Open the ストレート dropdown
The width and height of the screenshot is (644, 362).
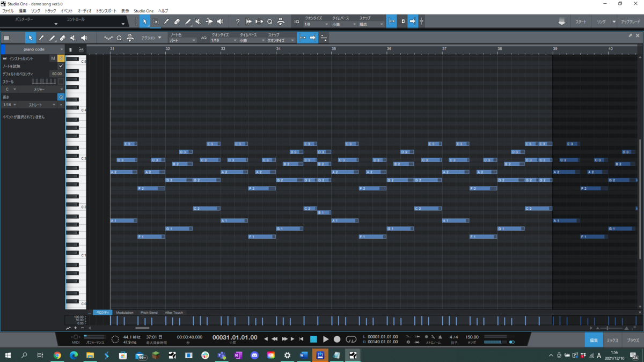pos(38,105)
